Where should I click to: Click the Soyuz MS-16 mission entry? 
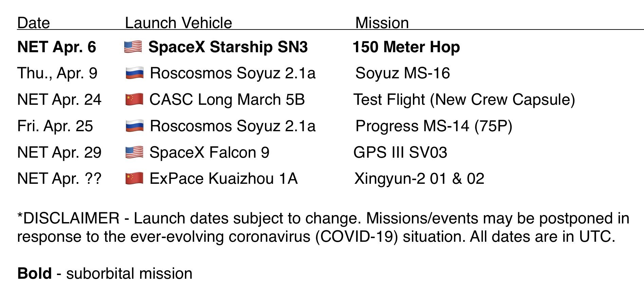tap(402, 73)
